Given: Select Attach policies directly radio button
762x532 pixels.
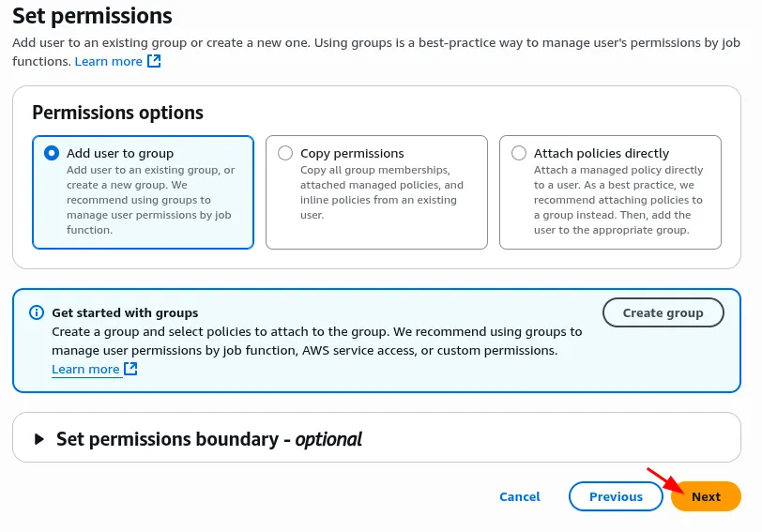Looking at the screenshot, I should 519,153.
